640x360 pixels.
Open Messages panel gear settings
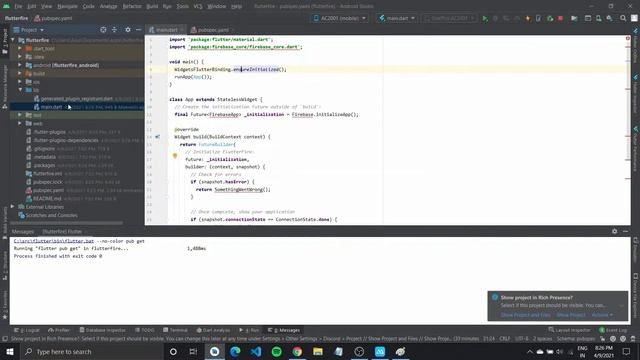tap(615, 231)
